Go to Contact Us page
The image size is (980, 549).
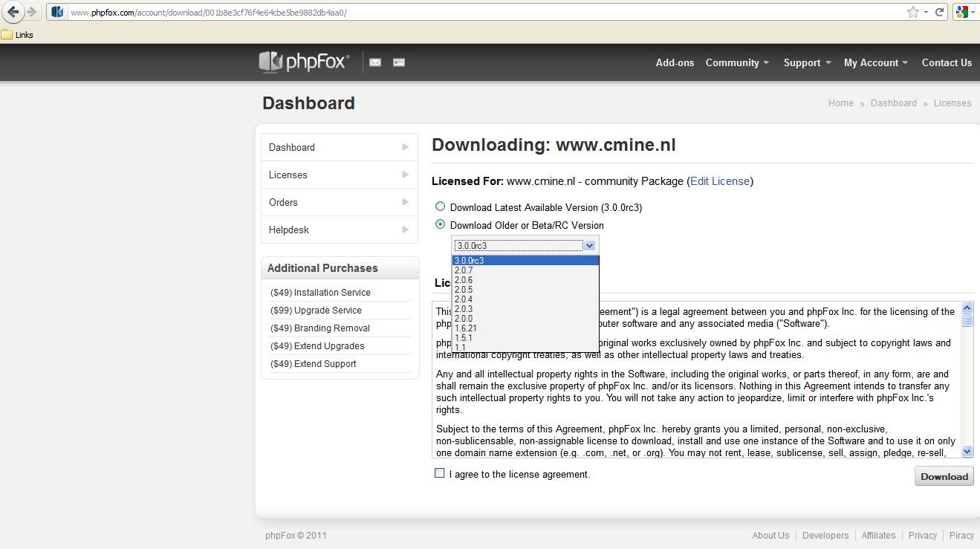tap(947, 62)
